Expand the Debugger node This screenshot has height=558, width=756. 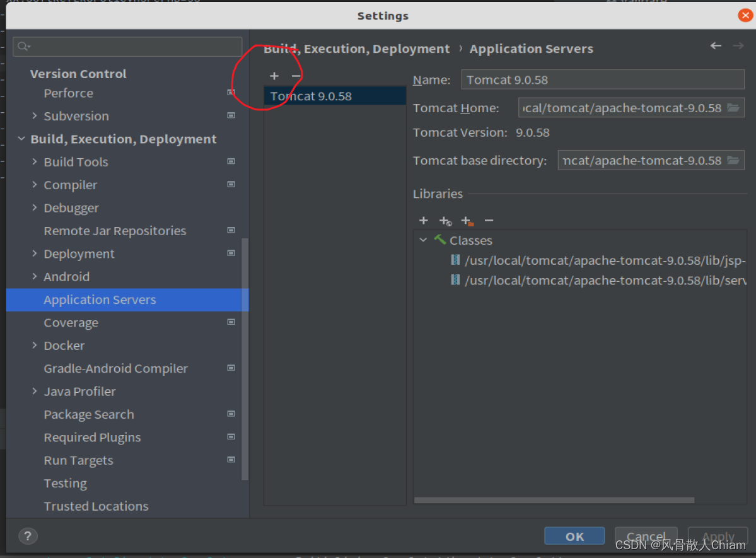(34, 207)
